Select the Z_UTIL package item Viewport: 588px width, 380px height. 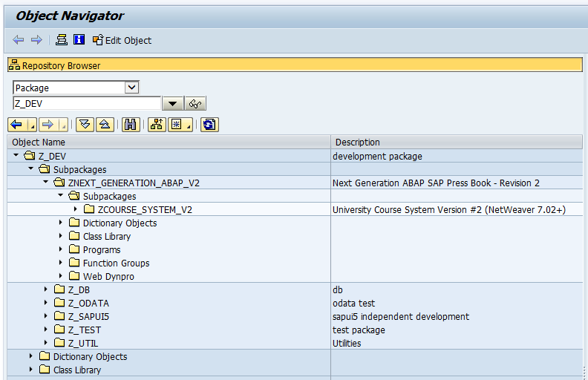point(83,344)
